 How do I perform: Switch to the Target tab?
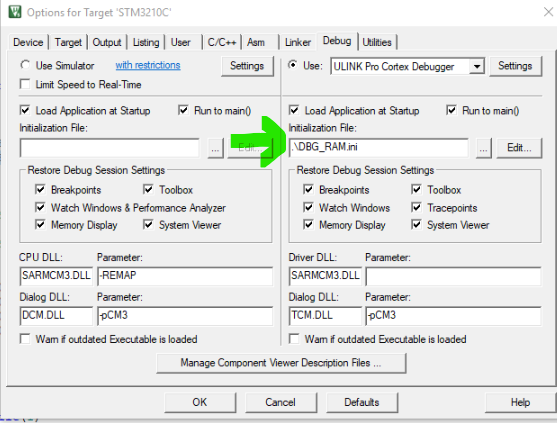68,42
